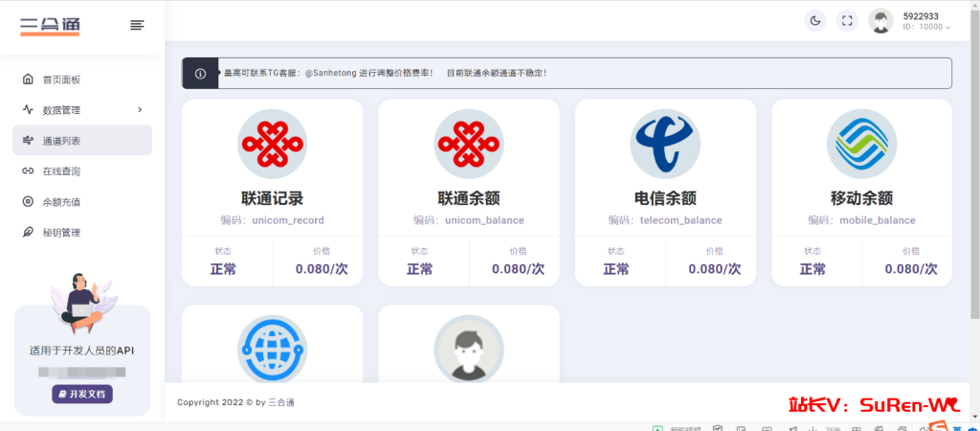This screenshot has height=431, width=980.
Task: Click the scrolling notice text @Sanhetong
Action: (330, 73)
